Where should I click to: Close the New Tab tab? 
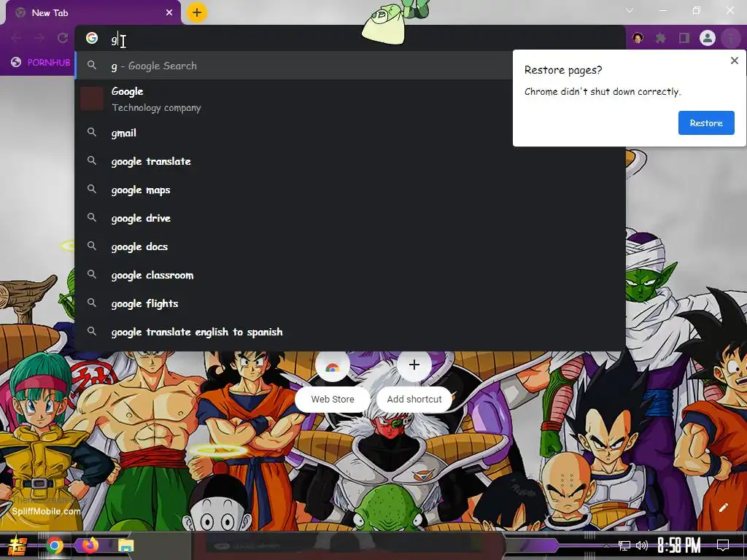[x=169, y=12]
